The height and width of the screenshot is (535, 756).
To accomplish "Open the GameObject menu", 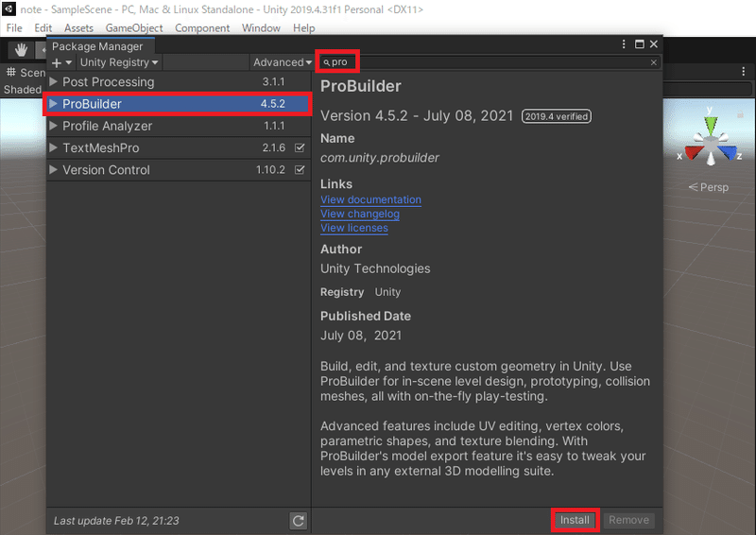I will click(134, 28).
